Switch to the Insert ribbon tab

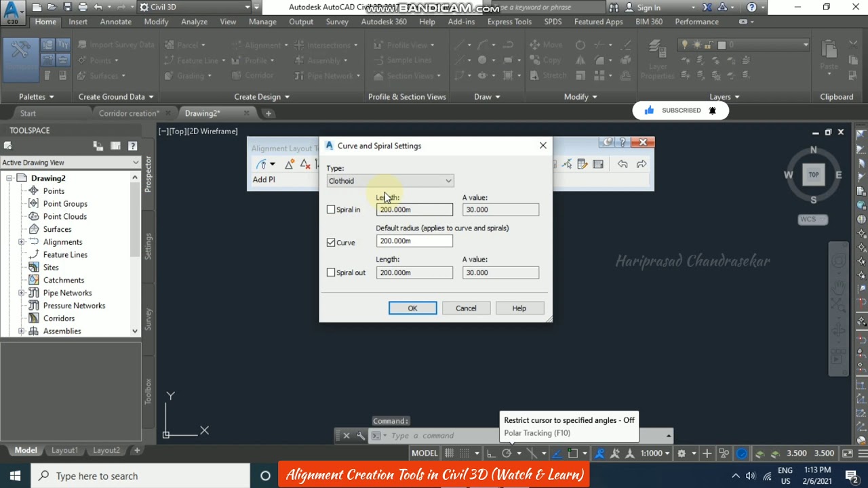78,22
